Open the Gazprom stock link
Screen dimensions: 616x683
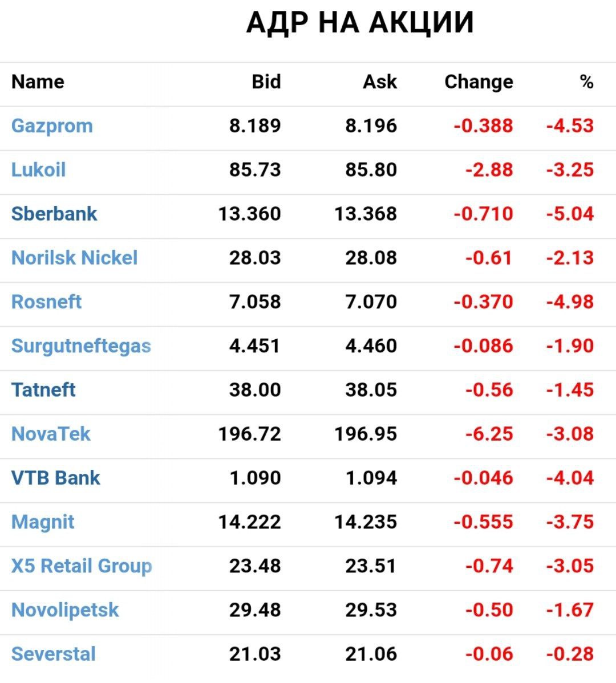52,126
